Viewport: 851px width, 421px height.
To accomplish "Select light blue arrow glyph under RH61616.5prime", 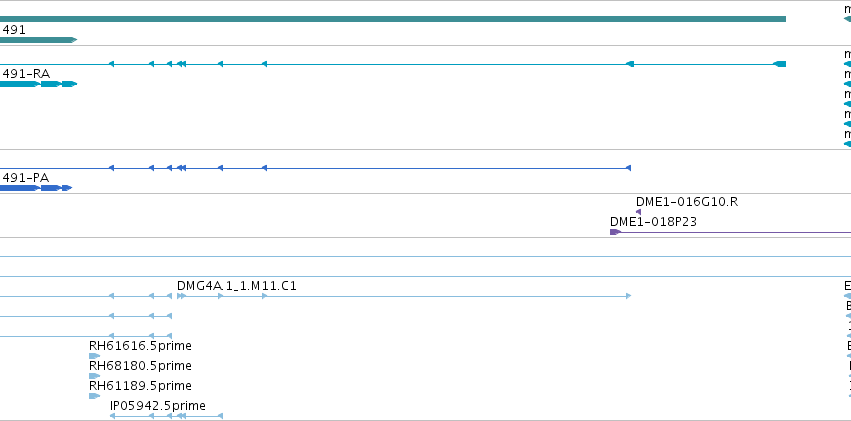I will [94, 356].
